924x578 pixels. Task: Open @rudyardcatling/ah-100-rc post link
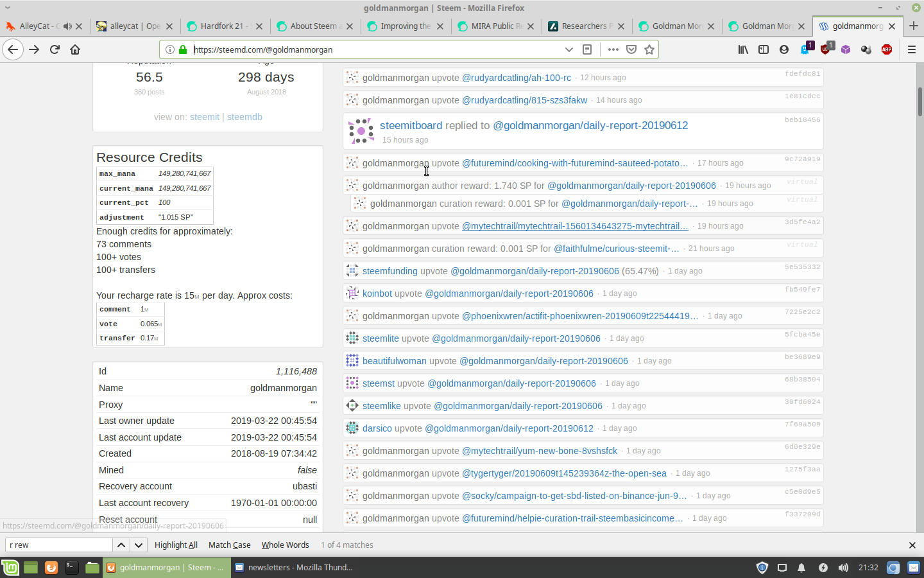pyautogui.click(x=517, y=78)
